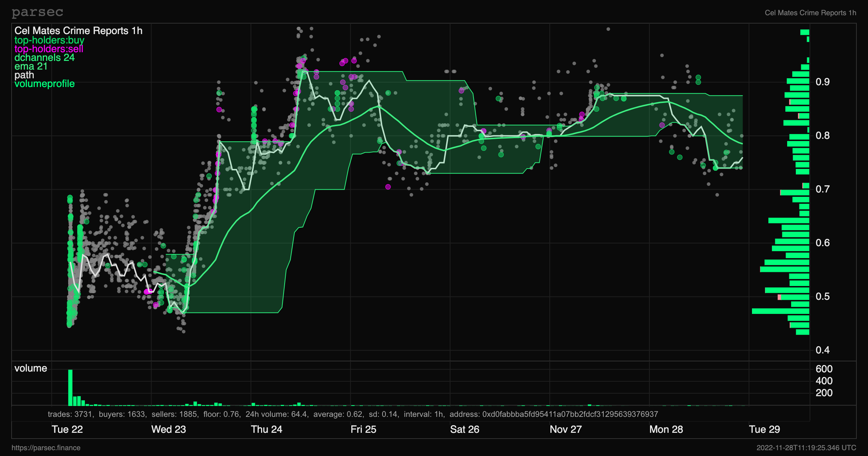
Task: Toggle the dchannels 24 legend entry
Action: pyautogui.click(x=44, y=58)
